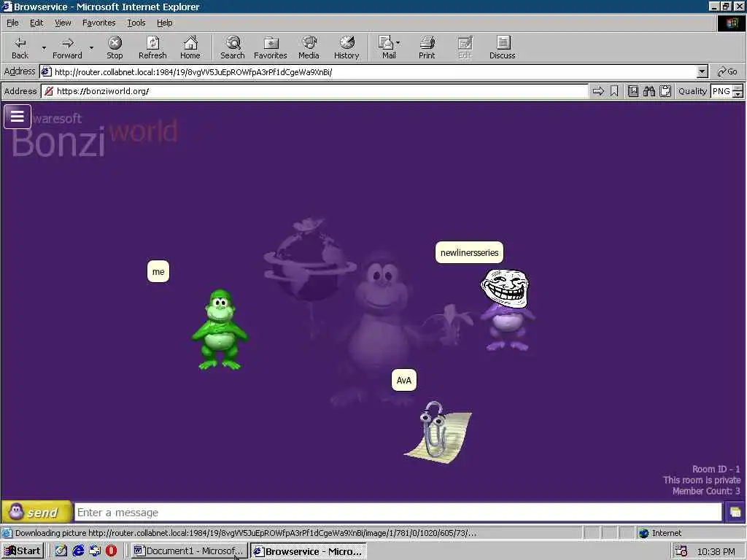Screen dimensions: 747x560
Task: Click the IE address bar URL field
Action: click(368, 72)
